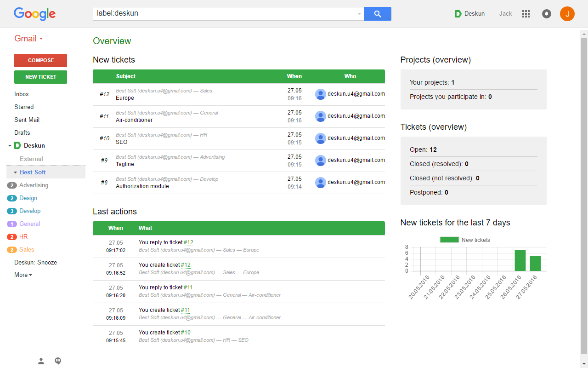Image resolution: width=588 pixels, height=368 pixels.
Task: Open ticket #12 link in last actions reply
Action: click(x=188, y=242)
